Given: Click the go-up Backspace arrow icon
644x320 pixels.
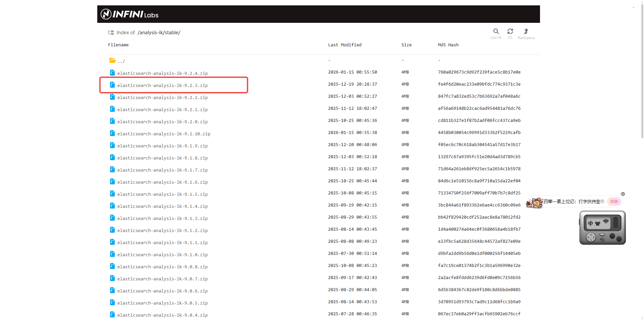Looking at the screenshot, I should coord(526,31).
